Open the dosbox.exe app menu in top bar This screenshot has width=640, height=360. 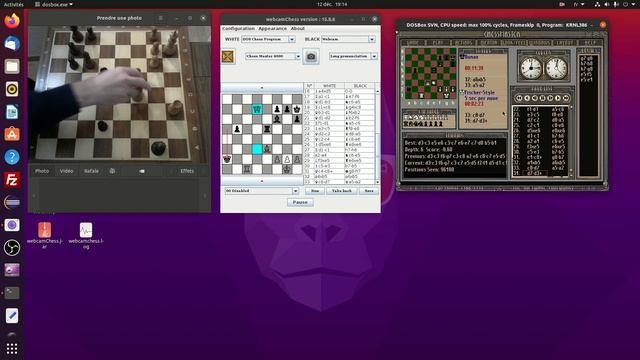[x=53, y=4]
